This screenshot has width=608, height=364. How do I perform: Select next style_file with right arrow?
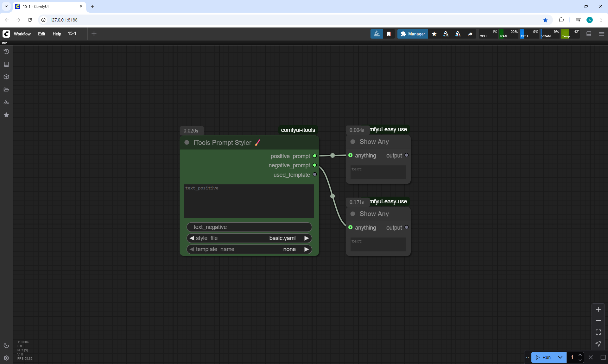[x=306, y=238]
